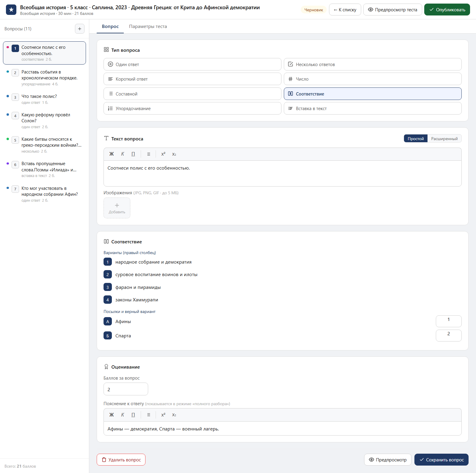Add an image via Добавить tile
The image size is (476, 473).
point(117,208)
